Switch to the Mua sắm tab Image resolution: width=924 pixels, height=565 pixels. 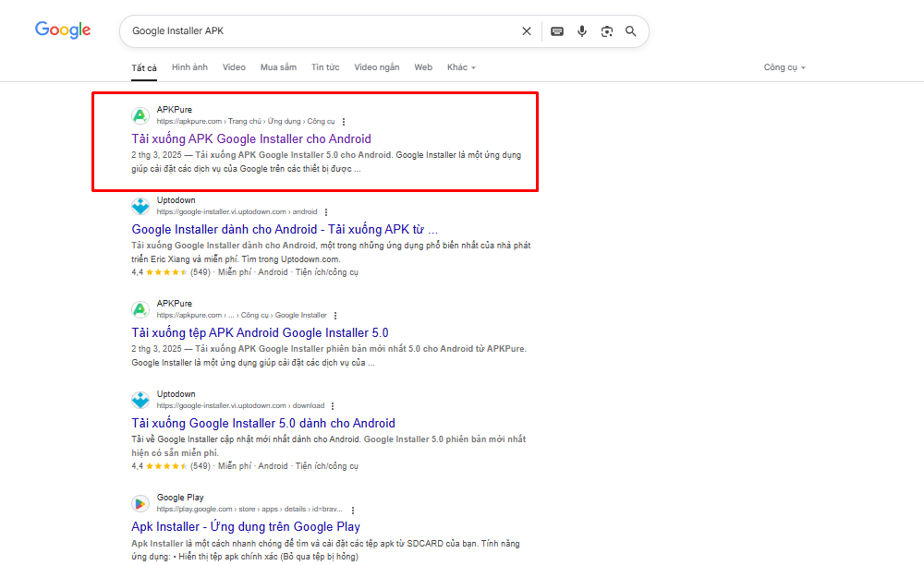[x=279, y=67]
